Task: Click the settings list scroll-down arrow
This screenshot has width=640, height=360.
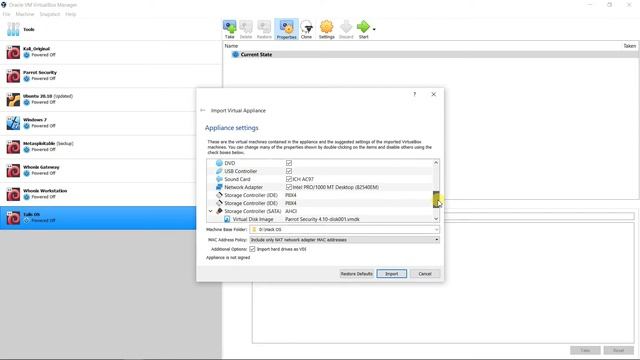Action: tap(436, 219)
